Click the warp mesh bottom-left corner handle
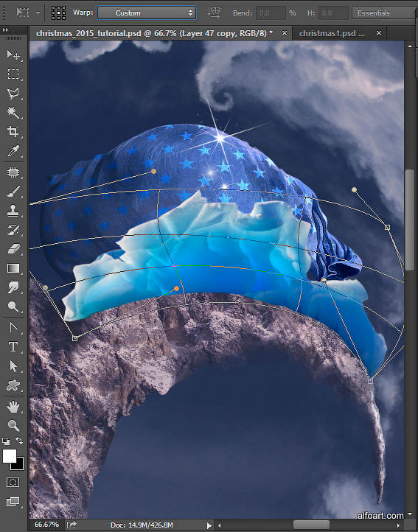418x532 pixels. point(75,338)
